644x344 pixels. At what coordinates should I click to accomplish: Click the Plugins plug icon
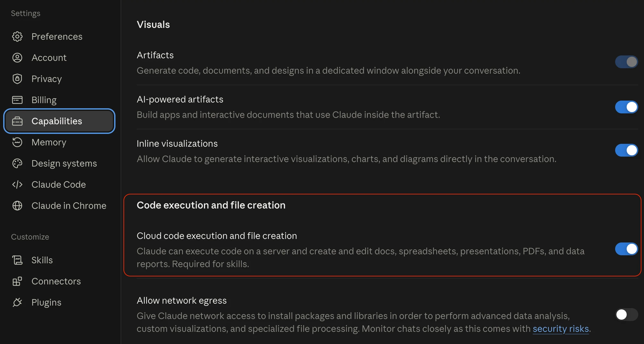click(x=17, y=302)
